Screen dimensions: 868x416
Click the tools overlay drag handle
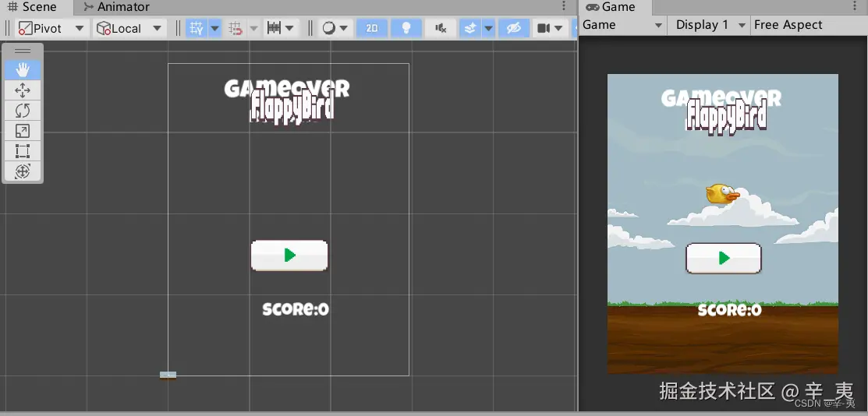pyautogui.click(x=23, y=51)
